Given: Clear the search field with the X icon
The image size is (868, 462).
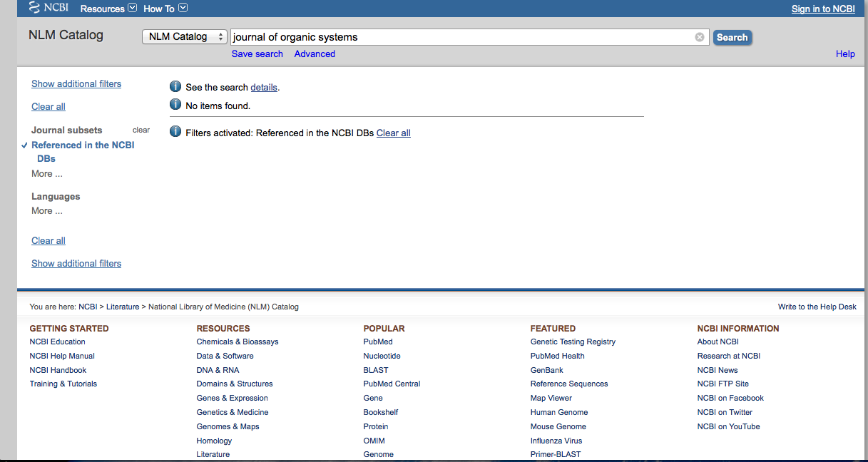Looking at the screenshot, I should (699, 37).
